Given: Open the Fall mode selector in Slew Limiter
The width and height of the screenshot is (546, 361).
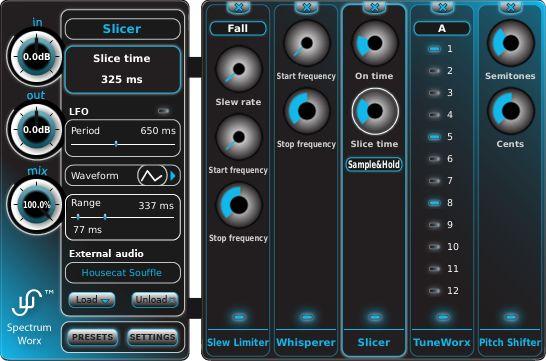Looking at the screenshot, I should 238,28.
